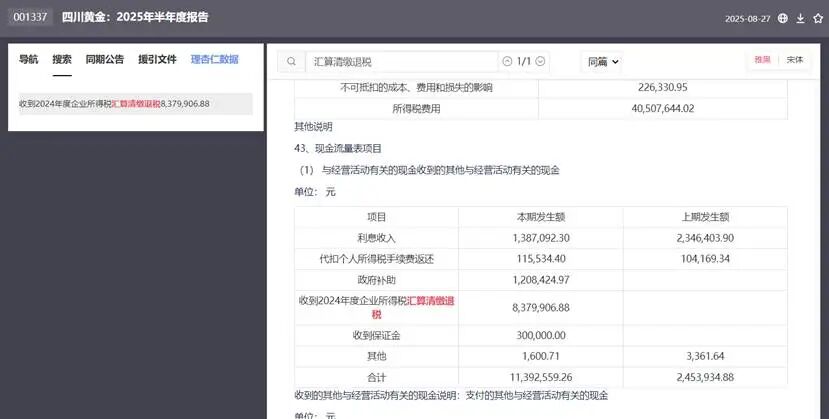The height and width of the screenshot is (419, 829).
Task: Click the 政府补助 row label
Action: pyautogui.click(x=376, y=281)
